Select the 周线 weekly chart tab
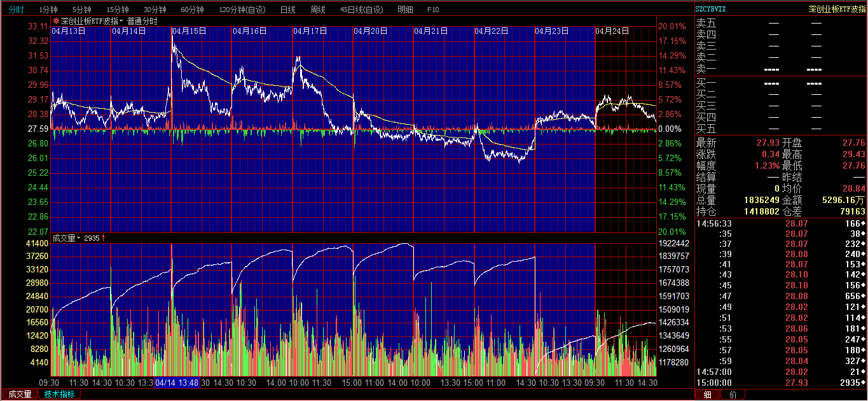 pyautogui.click(x=317, y=10)
